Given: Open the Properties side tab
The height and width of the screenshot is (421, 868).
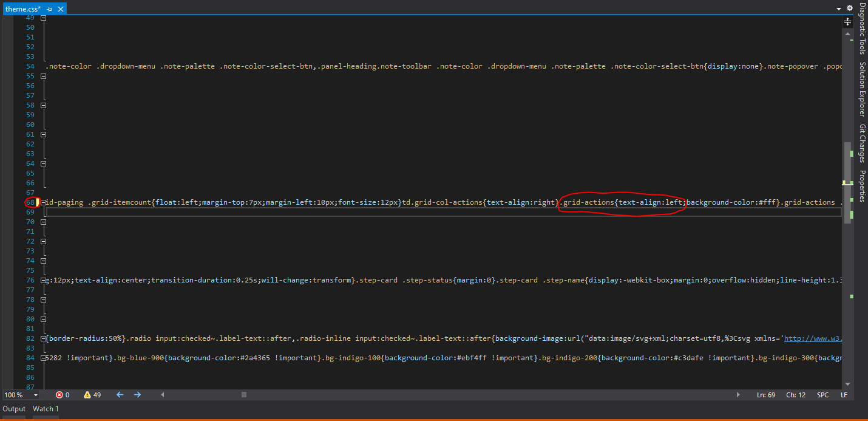Looking at the screenshot, I should coord(862,186).
